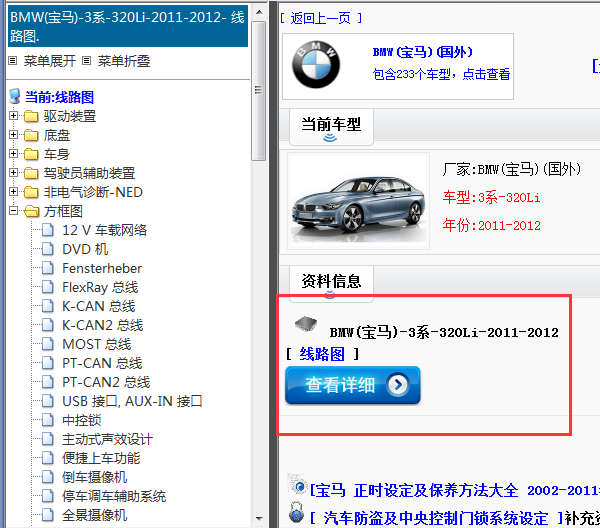
Task: Click the 底盘 folder icon
Action: (31, 135)
